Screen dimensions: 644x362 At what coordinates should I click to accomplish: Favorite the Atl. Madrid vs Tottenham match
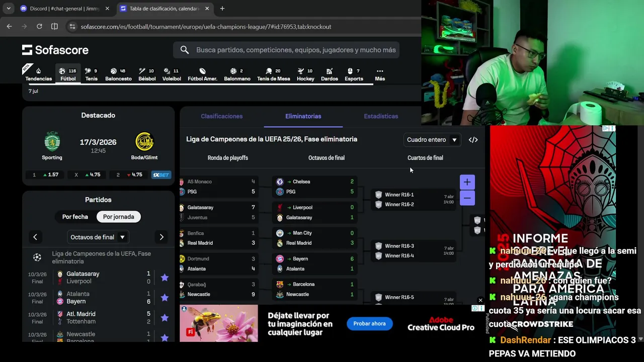(x=165, y=318)
